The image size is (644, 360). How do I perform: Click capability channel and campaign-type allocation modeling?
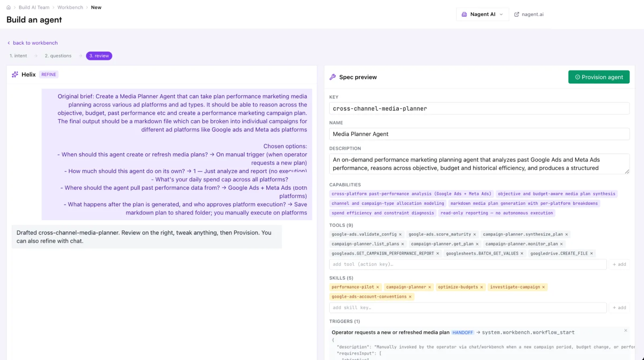click(388, 204)
